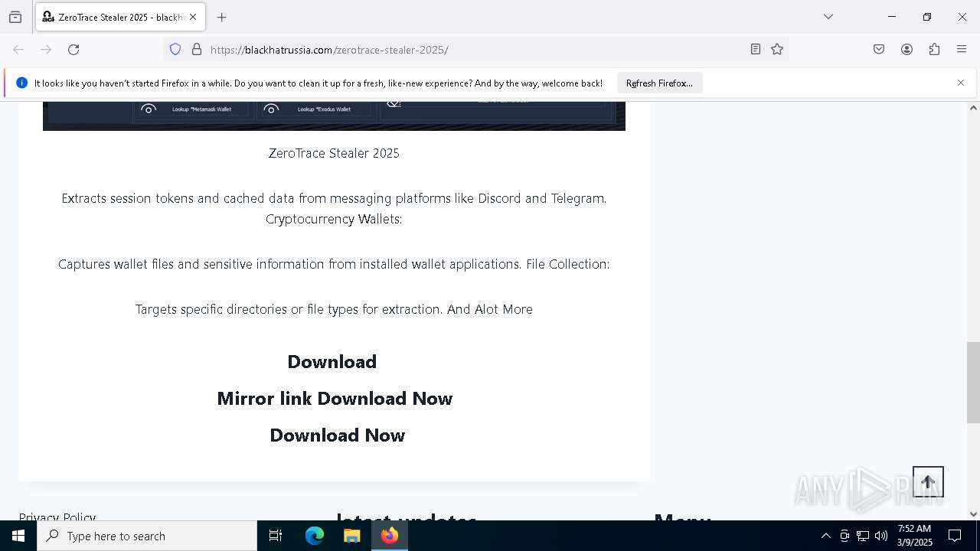Close the ZeroTrace Stealer 2025 tab
980x551 pixels.
point(193,17)
